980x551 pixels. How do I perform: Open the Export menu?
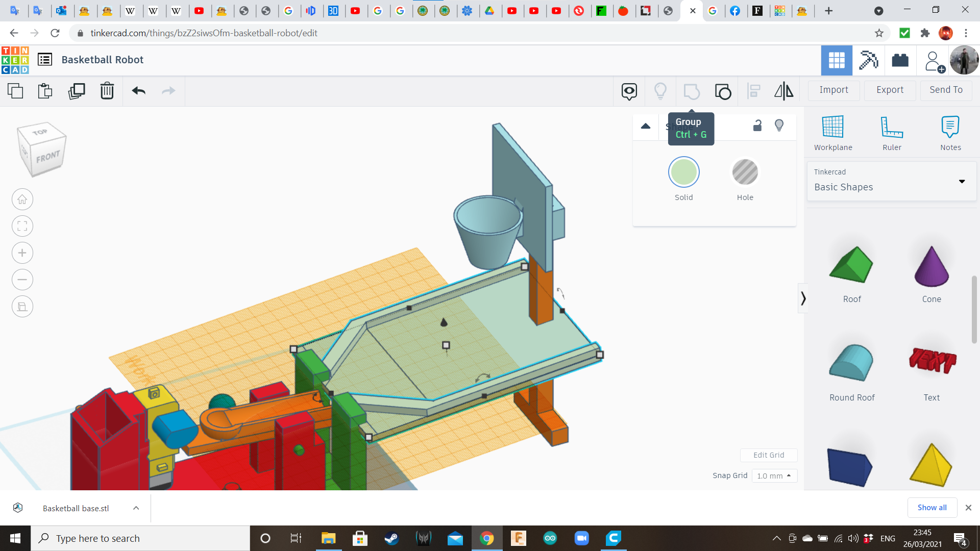890,89
